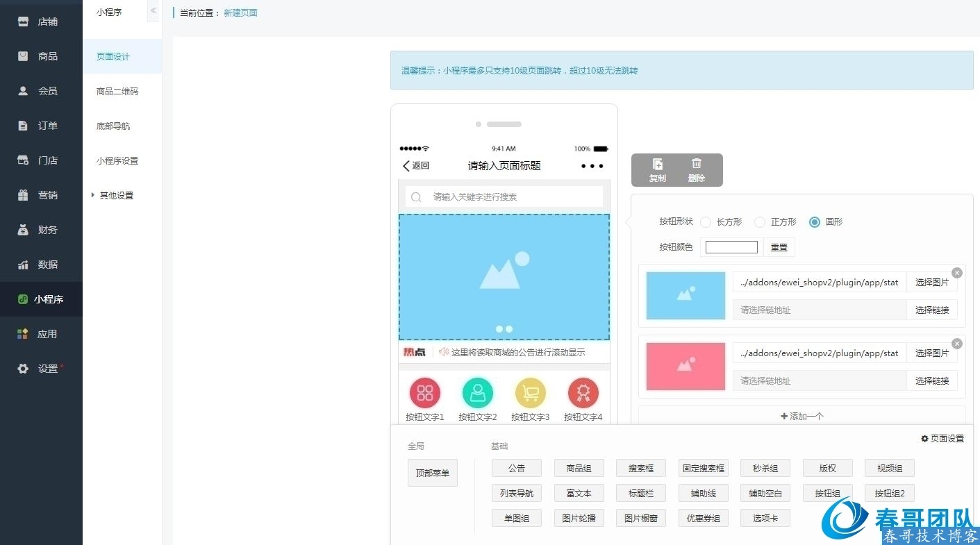Add the 商品组 component
Viewport: 980px width, 545px height.
579,468
